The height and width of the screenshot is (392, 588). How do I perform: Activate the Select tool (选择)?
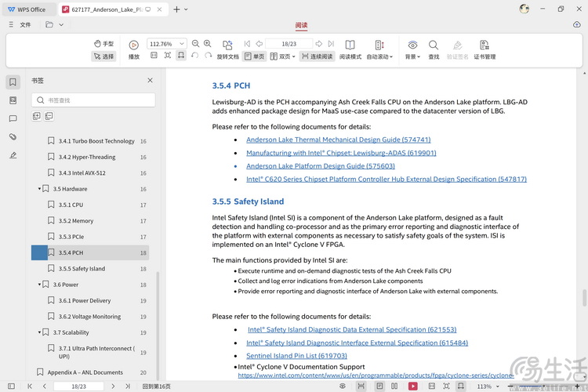point(103,56)
